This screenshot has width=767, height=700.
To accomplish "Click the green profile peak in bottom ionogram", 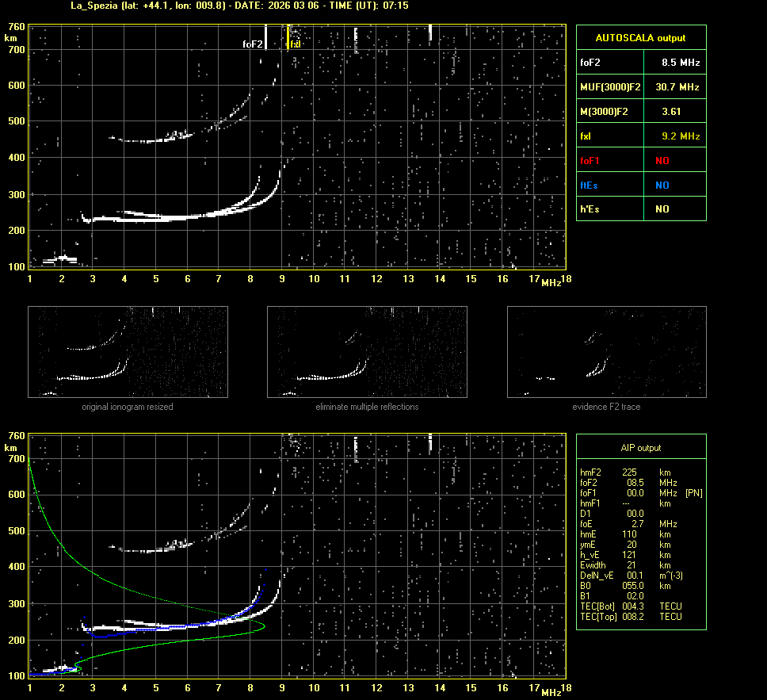I will pos(262,626).
